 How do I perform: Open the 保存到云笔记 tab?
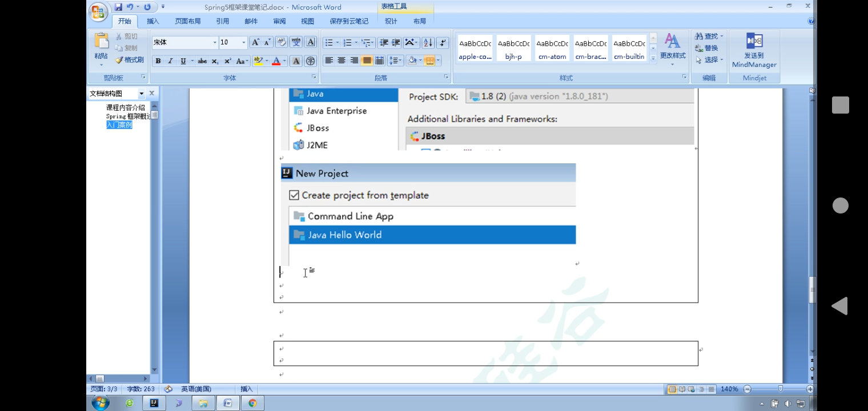tap(349, 21)
